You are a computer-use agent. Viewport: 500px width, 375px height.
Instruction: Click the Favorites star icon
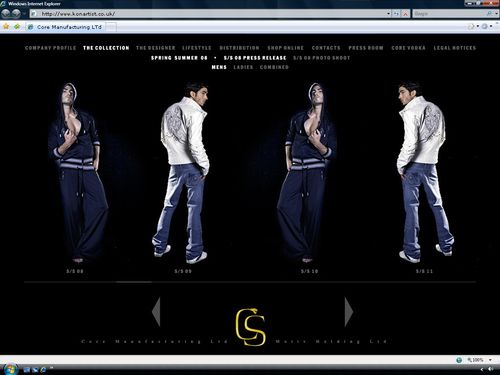click(x=6, y=26)
